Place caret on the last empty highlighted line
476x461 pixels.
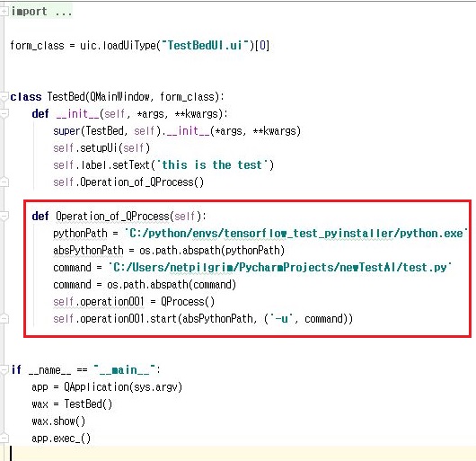coord(242,454)
